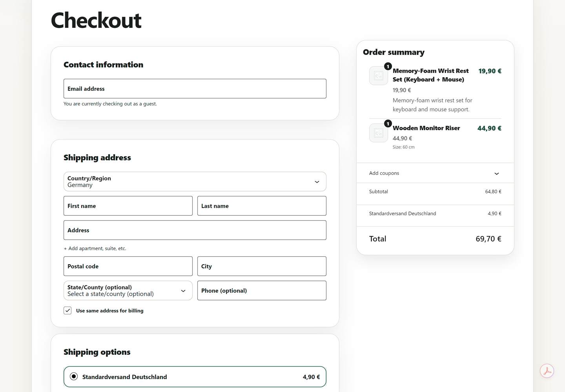The height and width of the screenshot is (392, 565).
Task: Click the 'Contact information' heading
Action: click(103, 65)
